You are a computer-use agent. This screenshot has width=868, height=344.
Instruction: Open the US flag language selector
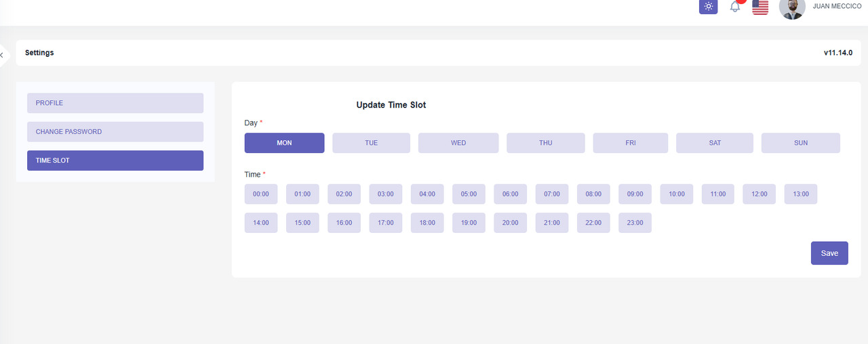tap(760, 7)
